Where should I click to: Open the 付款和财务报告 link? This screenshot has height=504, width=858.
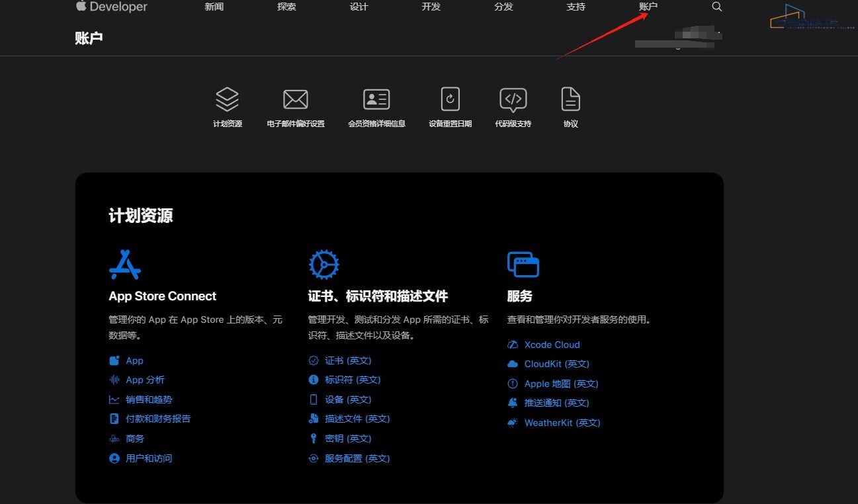click(x=158, y=419)
